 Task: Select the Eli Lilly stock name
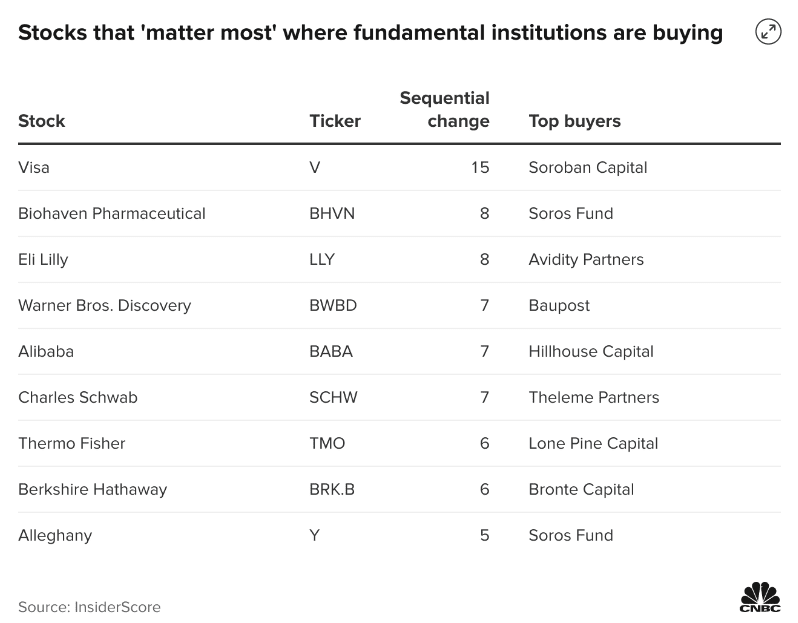coord(43,260)
